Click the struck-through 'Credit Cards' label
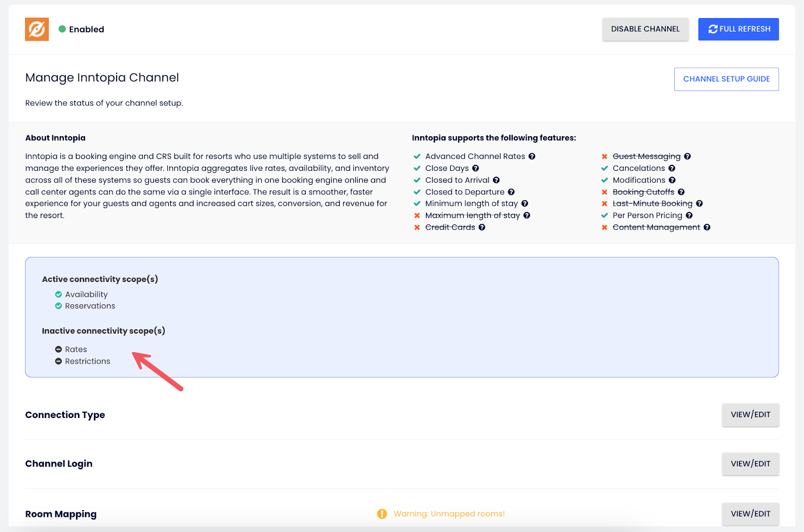 [450, 227]
